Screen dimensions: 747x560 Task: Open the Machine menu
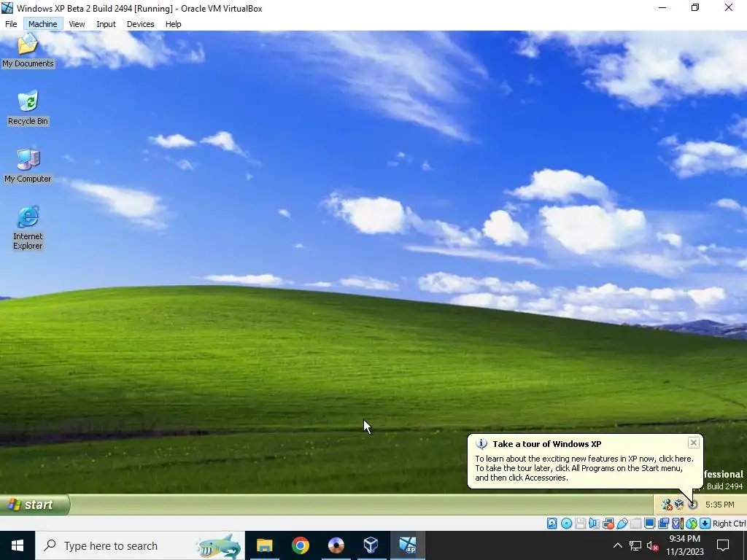(x=43, y=24)
